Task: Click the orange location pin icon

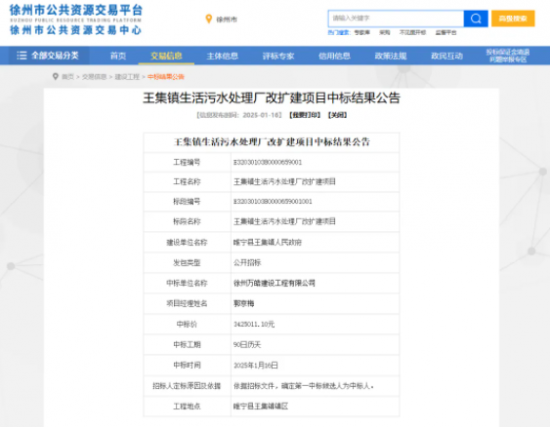Action: click(x=209, y=19)
